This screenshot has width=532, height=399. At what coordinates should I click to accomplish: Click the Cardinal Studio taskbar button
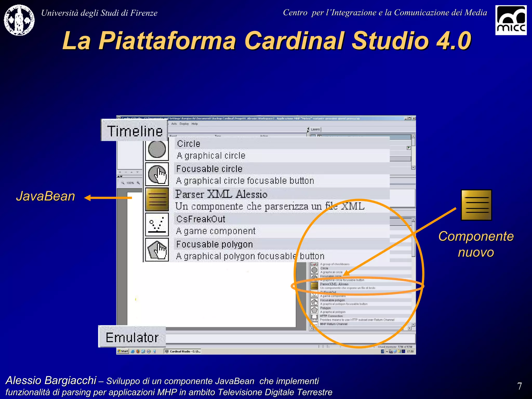[x=183, y=351]
